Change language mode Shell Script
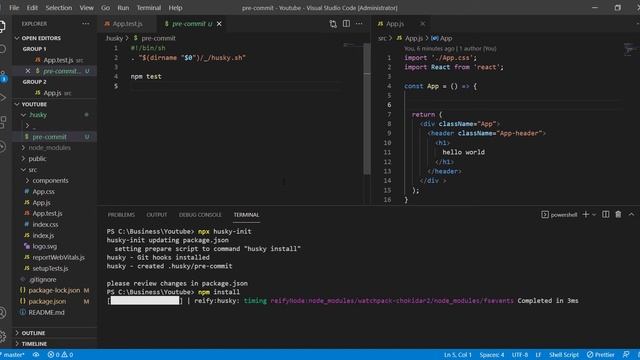This screenshot has width=640, height=360. tap(564, 355)
